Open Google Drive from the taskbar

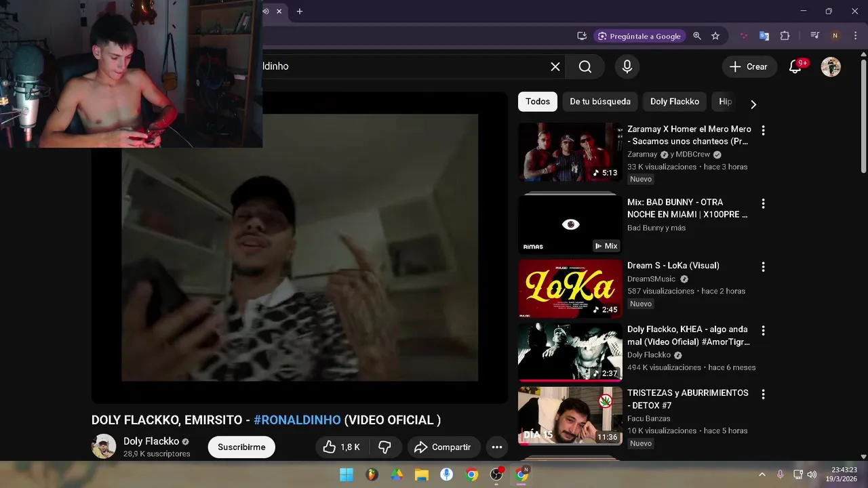(397, 474)
